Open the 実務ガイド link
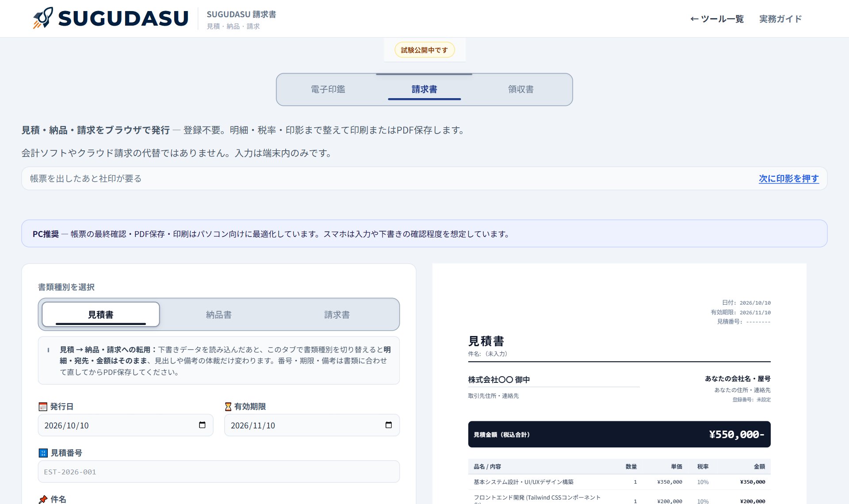Viewport: 849px width, 504px height. click(780, 19)
